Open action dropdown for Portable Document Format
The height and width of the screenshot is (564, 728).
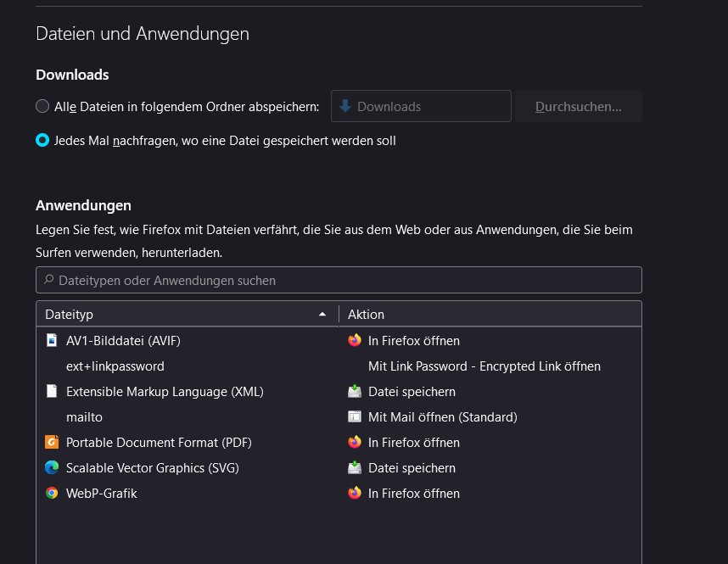[489, 443]
